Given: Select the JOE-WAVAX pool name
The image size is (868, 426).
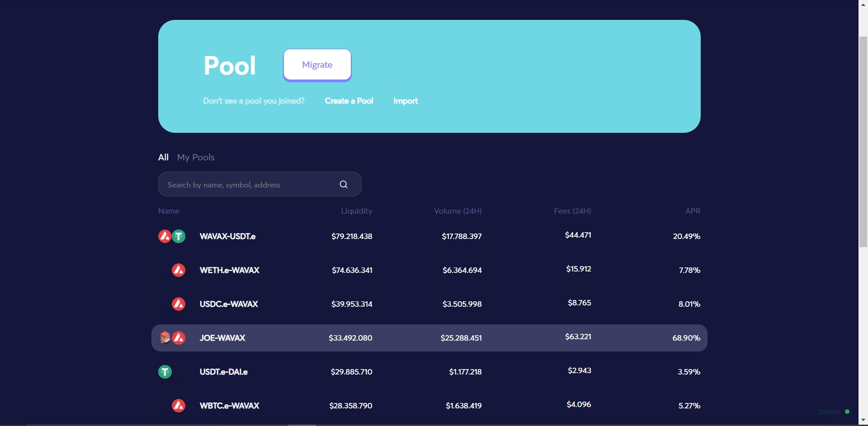Looking at the screenshot, I should coord(222,338).
